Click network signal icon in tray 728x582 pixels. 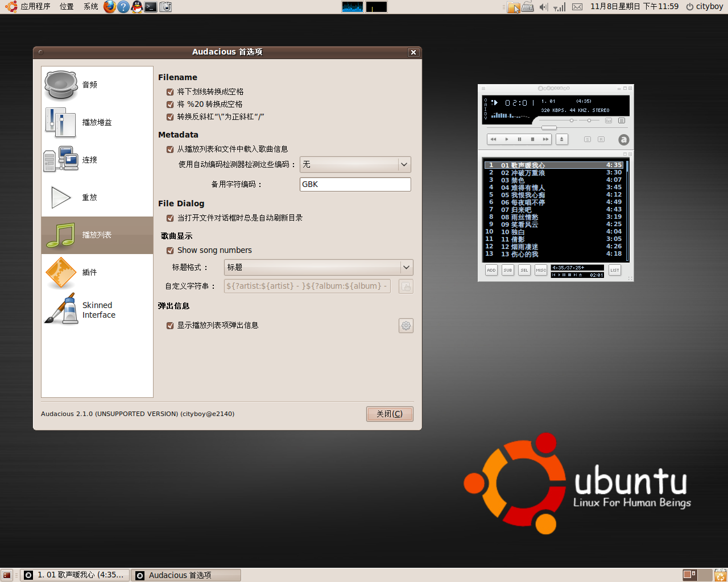point(560,7)
